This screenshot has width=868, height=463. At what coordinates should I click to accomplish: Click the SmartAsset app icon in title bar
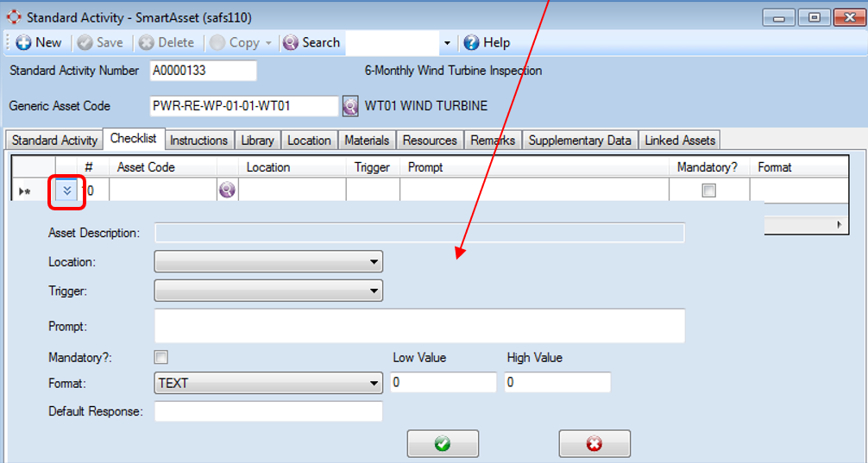(14, 17)
